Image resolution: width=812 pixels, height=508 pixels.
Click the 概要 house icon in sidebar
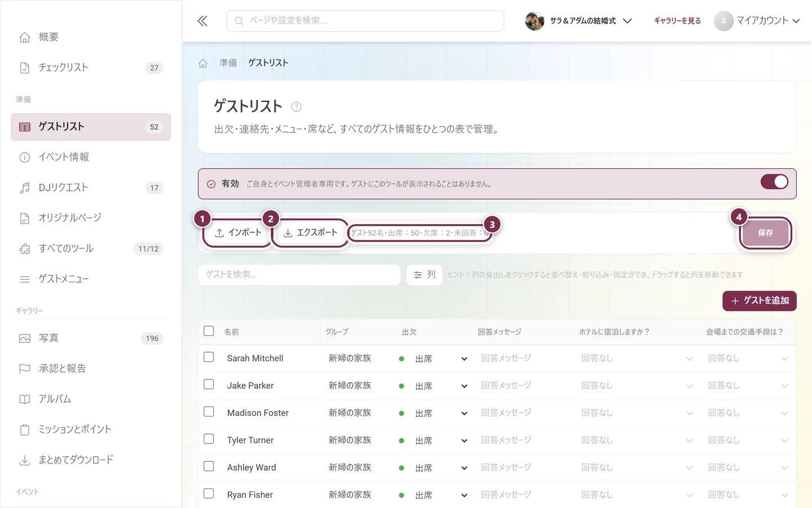tap(25, 37)
